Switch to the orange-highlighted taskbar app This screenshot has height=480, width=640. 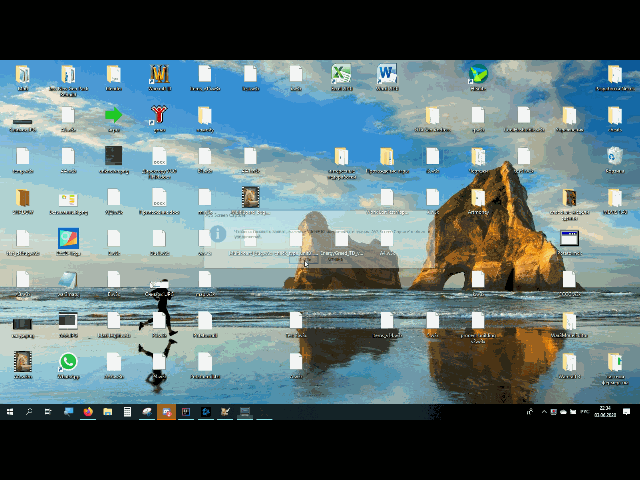(x=167, y=412)
